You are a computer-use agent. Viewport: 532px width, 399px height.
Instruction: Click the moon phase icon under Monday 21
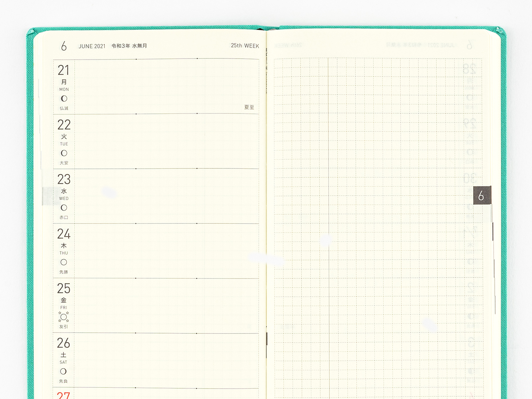pos(64,99)
